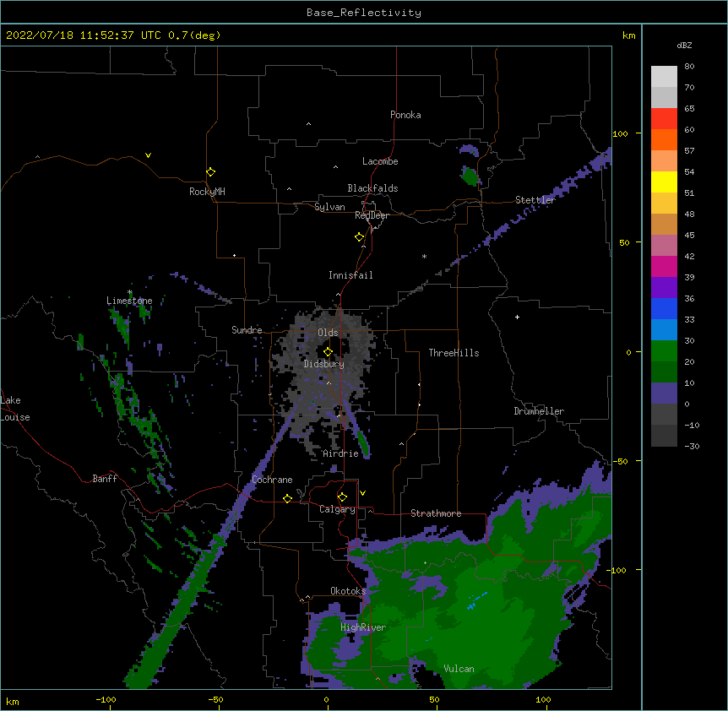
Task: Click the Lacombe city label
Action: [x=380, y=161]
